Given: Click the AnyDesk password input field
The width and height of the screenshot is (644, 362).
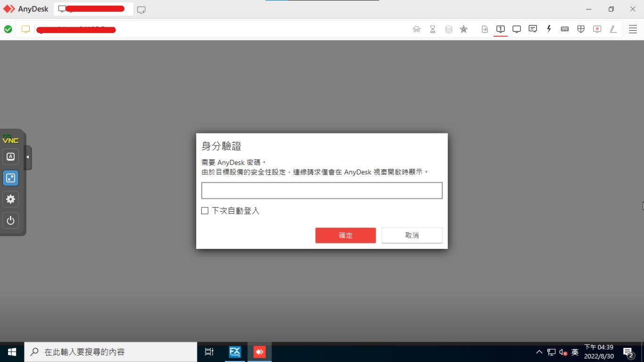Looking at the screenshot, I should coord(322,190).
